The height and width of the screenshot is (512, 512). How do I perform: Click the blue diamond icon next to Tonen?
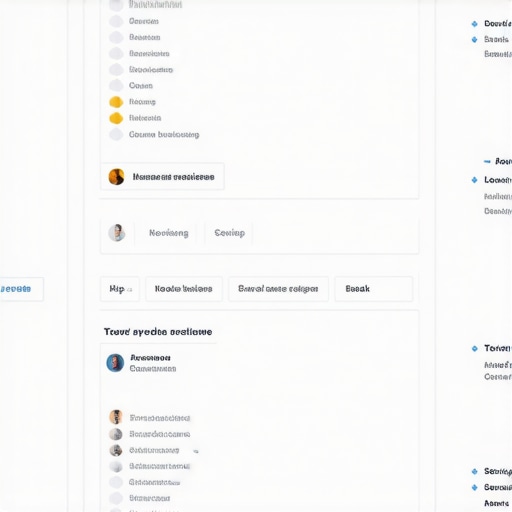475,349
